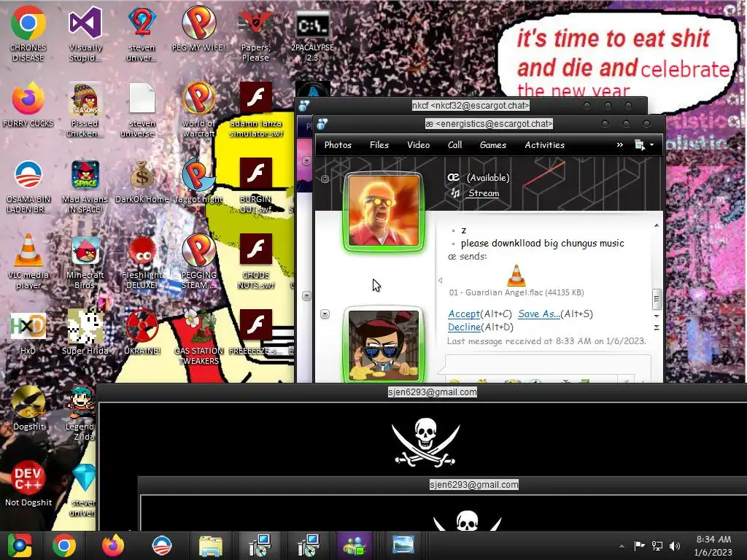Open the clock showing 8:34 AM
The width and height of the screenshot is (747, 560).
(713, 545)
